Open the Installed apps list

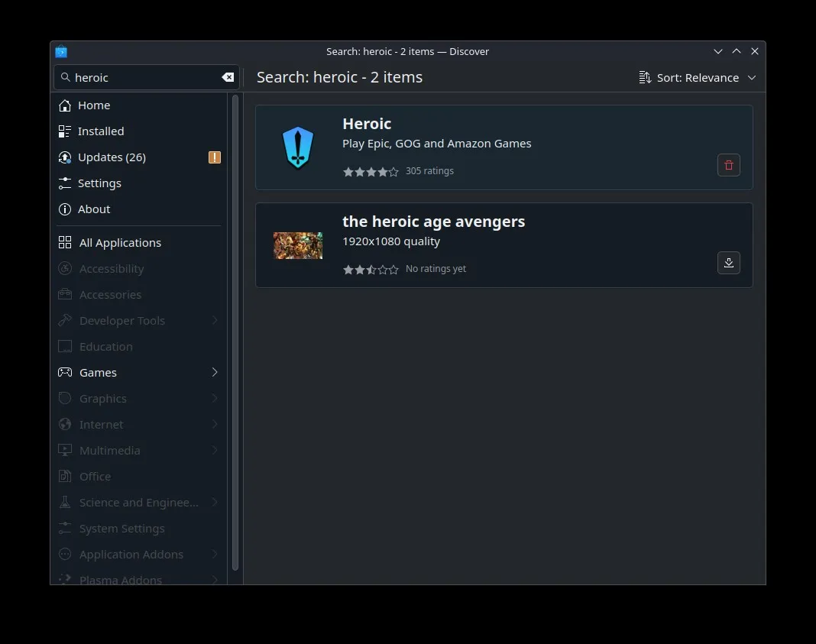click(x=140, y=131)
